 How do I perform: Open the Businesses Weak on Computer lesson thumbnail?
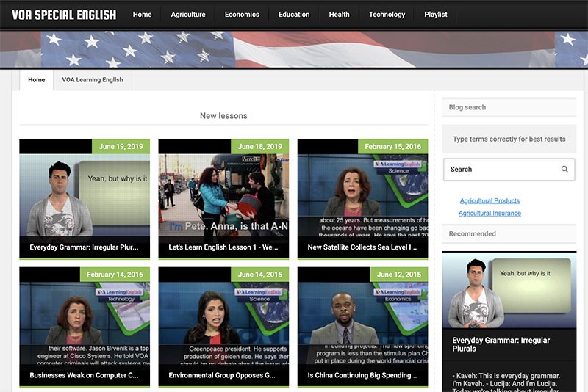(85, 327)
